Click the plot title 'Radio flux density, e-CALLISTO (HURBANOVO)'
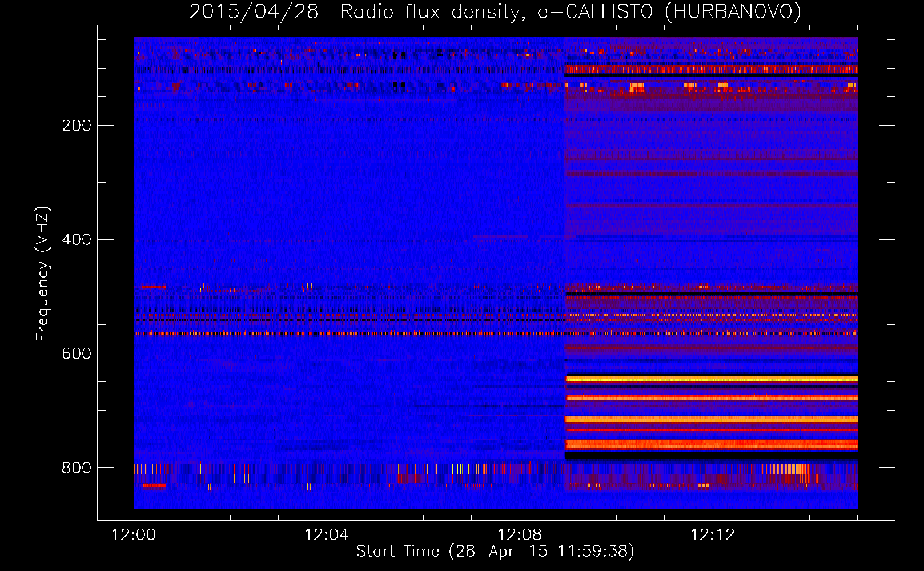Viewport: 924px width, 571px height. click(571, 12)
